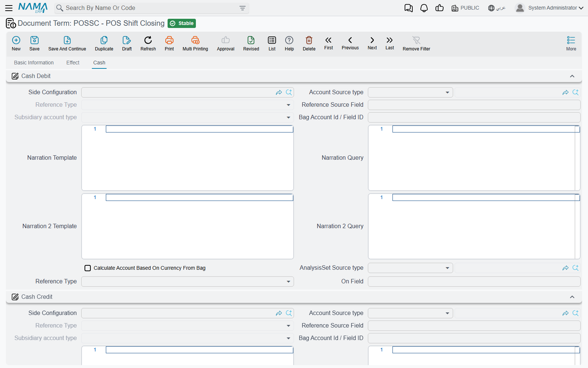Open Multi Printing
The image size is (588, 368).
point(195,43)
